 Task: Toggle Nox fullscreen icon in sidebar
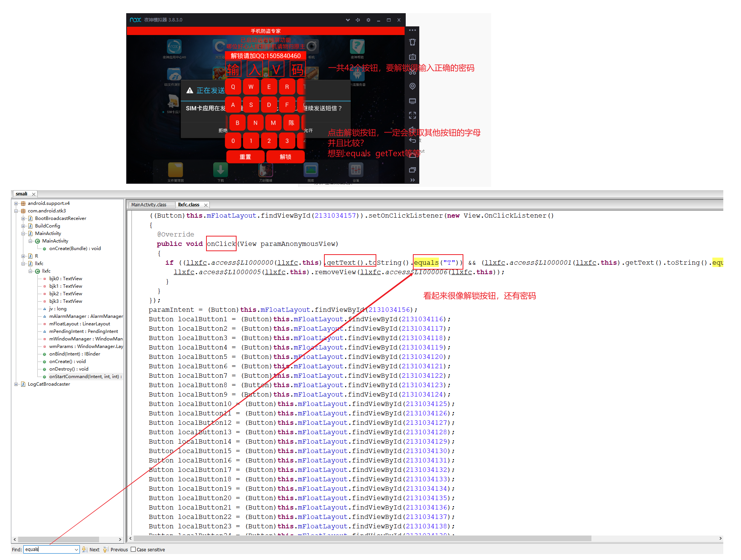point(412,115)
